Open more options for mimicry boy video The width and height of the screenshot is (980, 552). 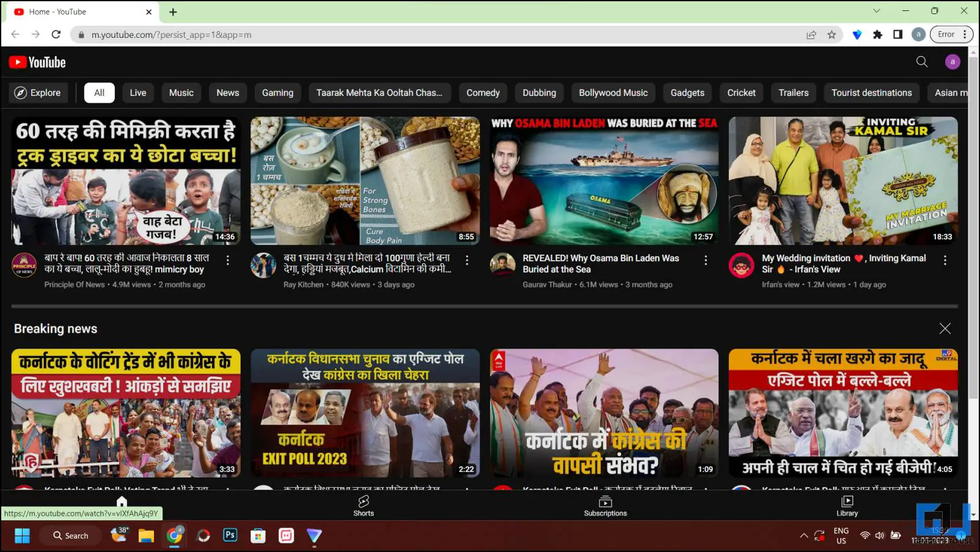(228, 260)
